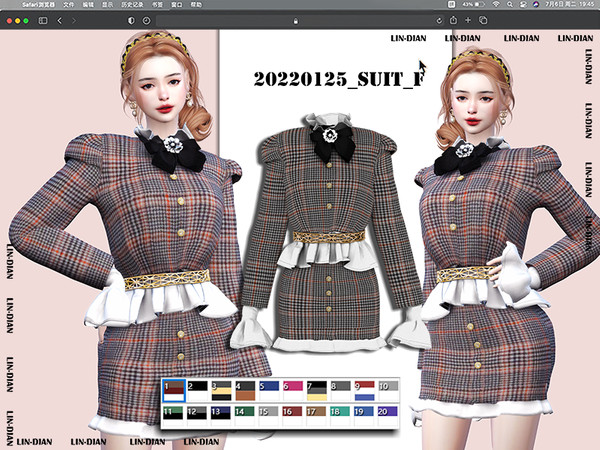The width and height of the screenshot is (600, 450).
Task: Open Spotlight search magnifier icon
Action: click(x=510, y=4)
